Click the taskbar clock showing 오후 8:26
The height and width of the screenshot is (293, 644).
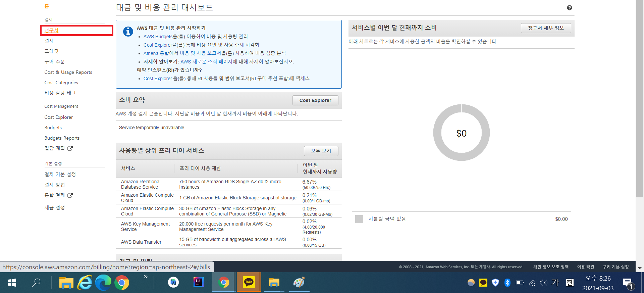(x=598, y=283)
